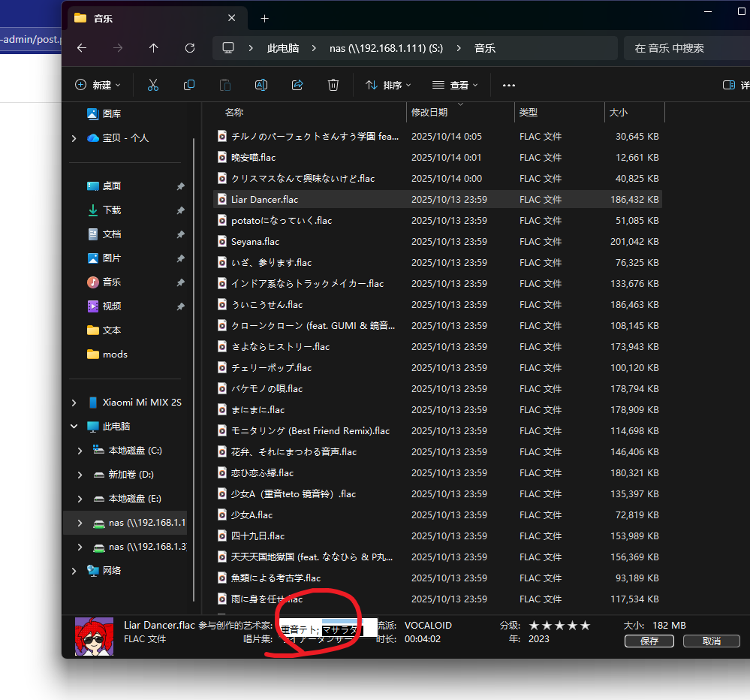The image size is (750, 700).
Task: Collapse the 此电脑 tree node
Action: pyautogui.click(x=74, y=427)
